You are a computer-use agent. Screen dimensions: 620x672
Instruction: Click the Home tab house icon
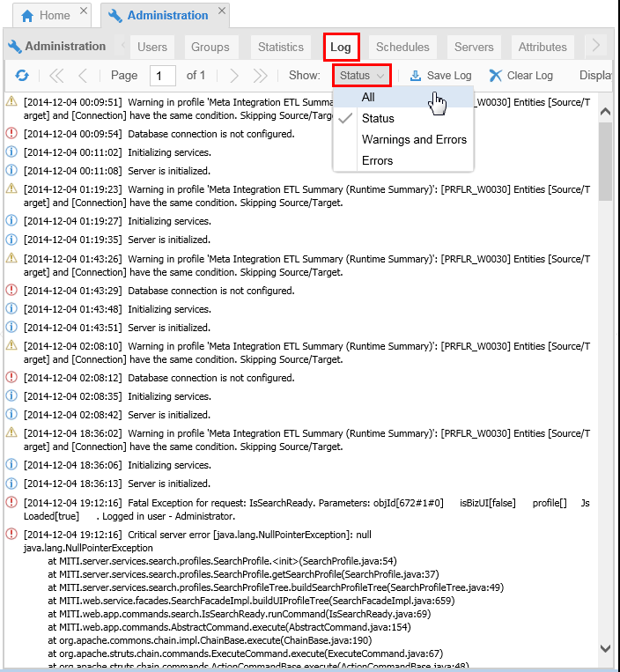pos(27,16)
